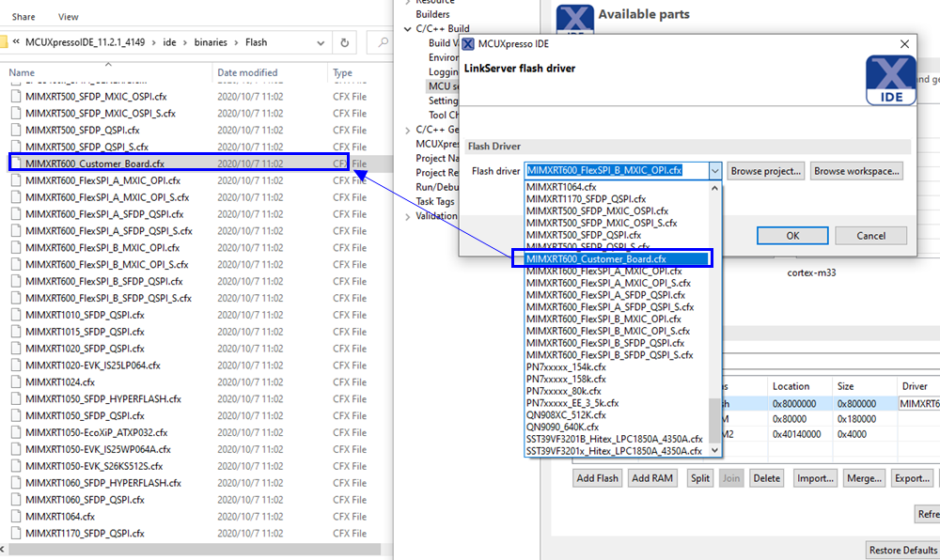Select MIMXRT1020-EVK_IS25LP064.cfx file

93,366
